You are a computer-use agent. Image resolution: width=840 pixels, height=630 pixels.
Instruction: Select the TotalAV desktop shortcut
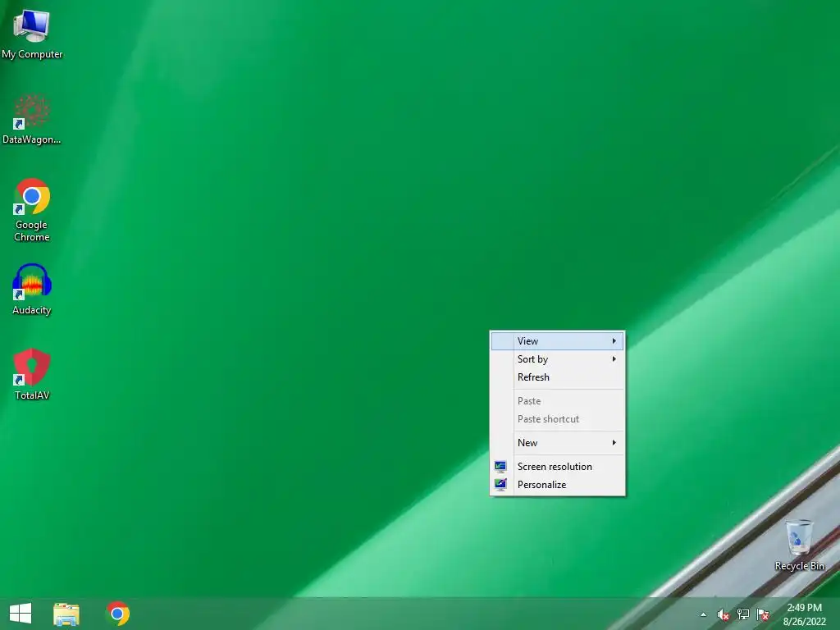(32, 374)
